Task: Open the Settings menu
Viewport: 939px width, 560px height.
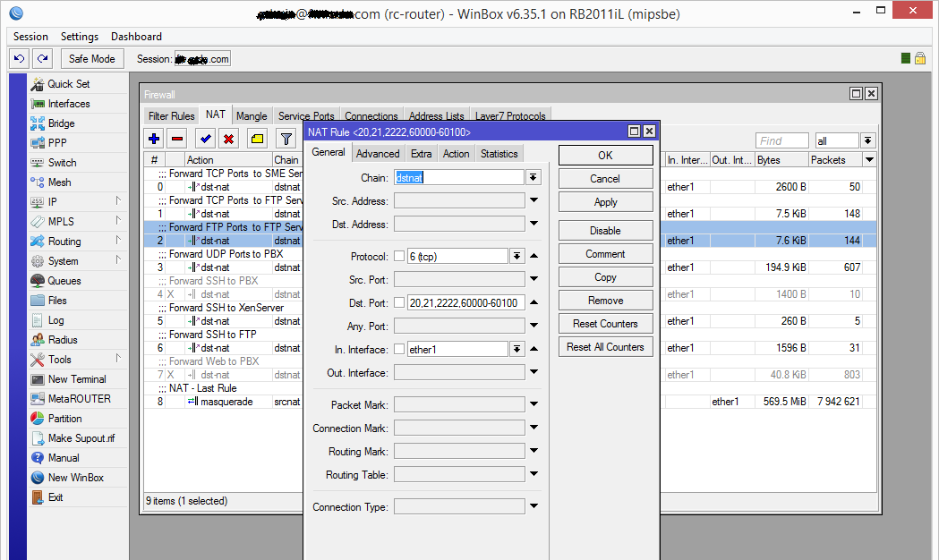Action: pyautogui.click(x=79, y=37)
